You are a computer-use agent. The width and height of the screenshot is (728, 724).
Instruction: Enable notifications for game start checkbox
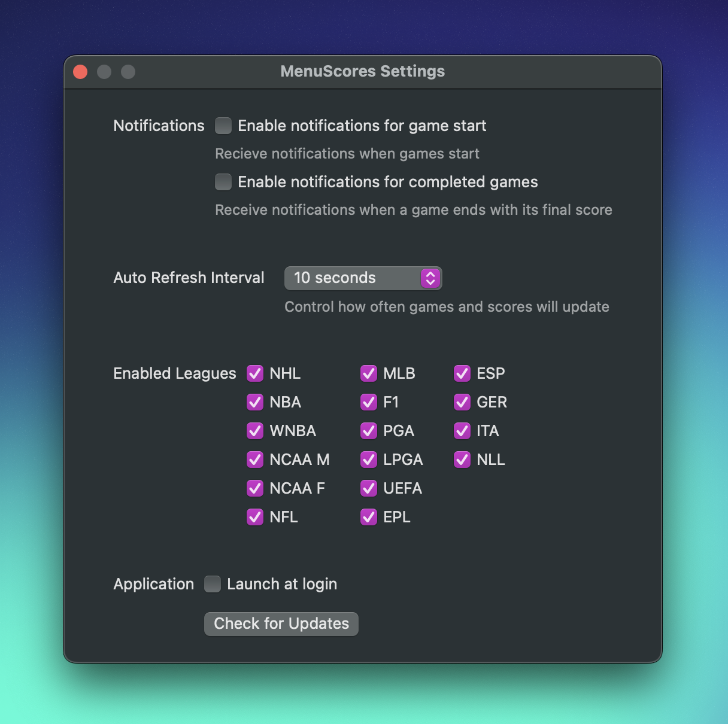pyautogui.click(x=223, y=126)
